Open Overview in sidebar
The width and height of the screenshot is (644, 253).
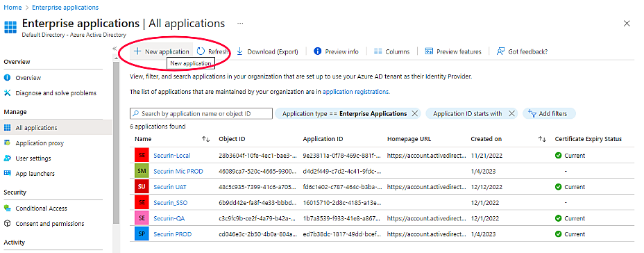click(28, 78)
